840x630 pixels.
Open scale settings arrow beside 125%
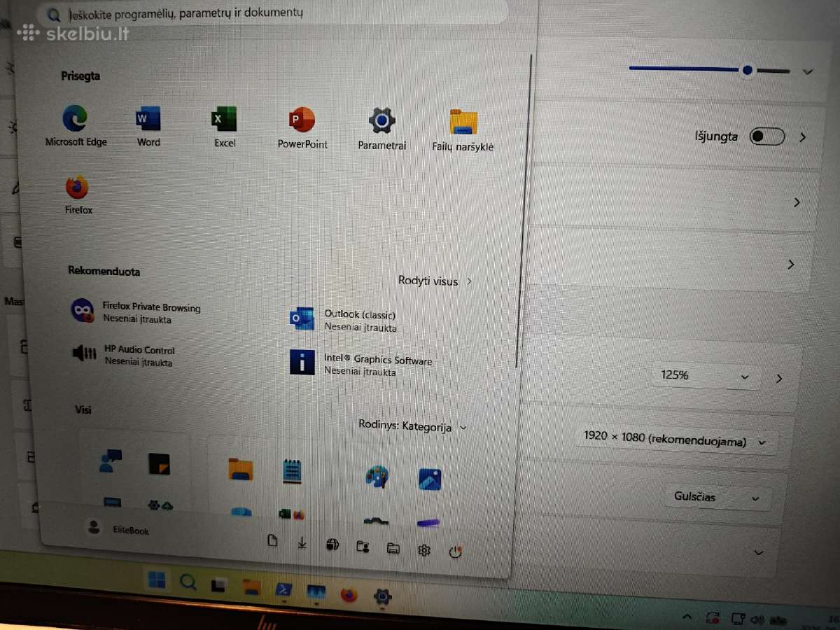tap(779, 379)
